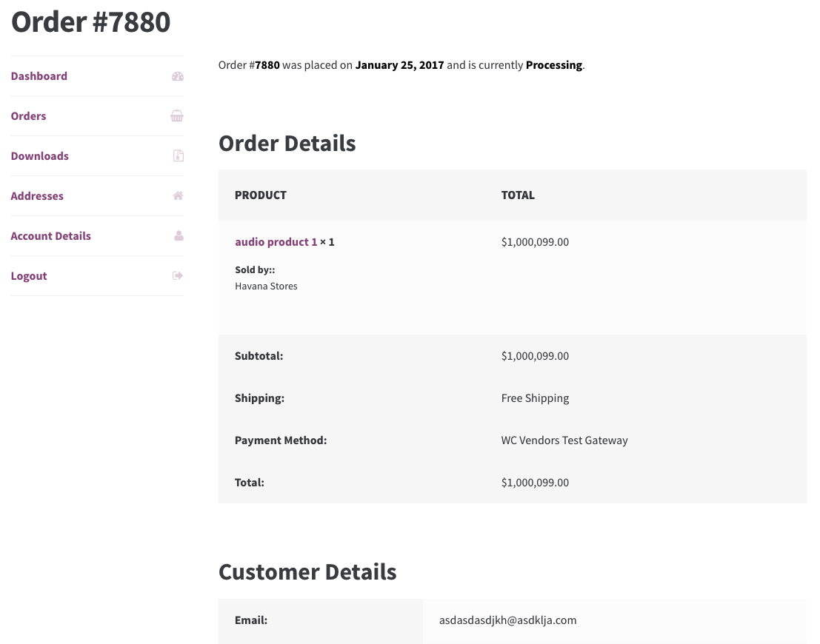The height and width of the screenshot is (644, 820).
Task: Click the Order #7880 page heading
Action: tap(91, 21)
